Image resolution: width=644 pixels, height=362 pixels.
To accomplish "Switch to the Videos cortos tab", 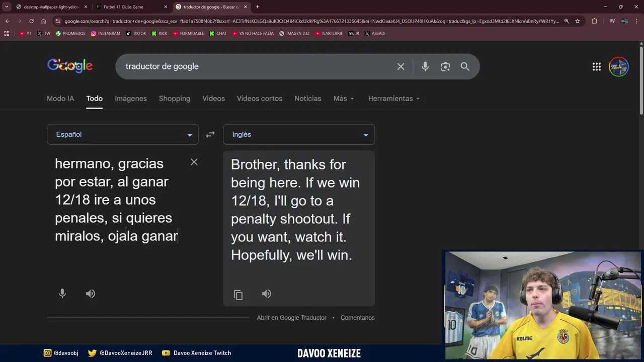I will tap(260, 99).
